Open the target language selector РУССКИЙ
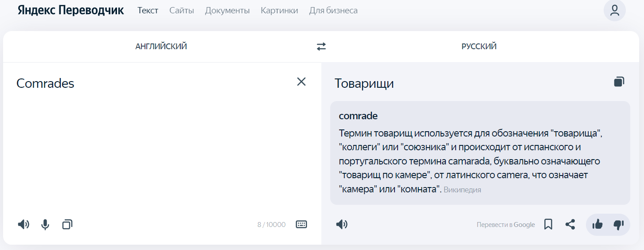 click(479, 47)
